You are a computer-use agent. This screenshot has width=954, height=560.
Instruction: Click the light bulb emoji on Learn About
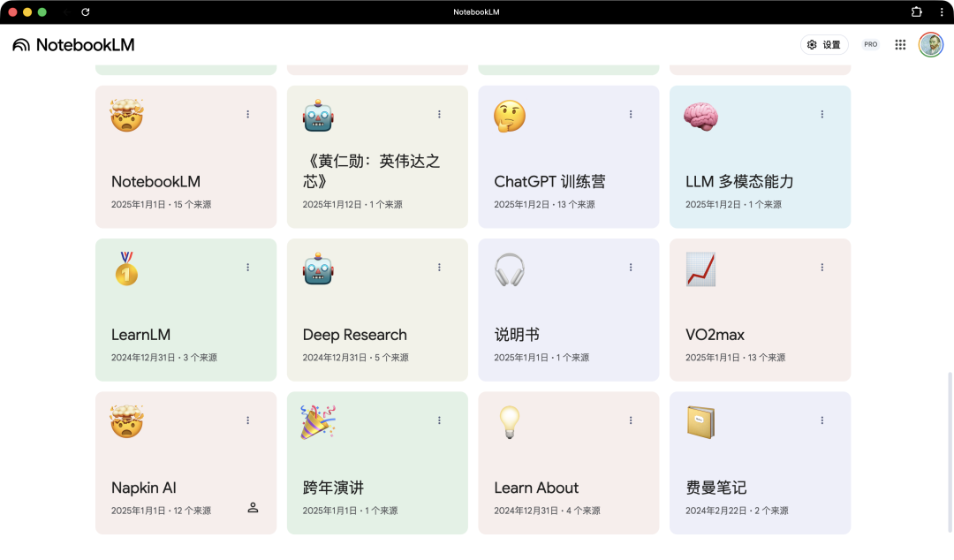[x=510, y=422]
